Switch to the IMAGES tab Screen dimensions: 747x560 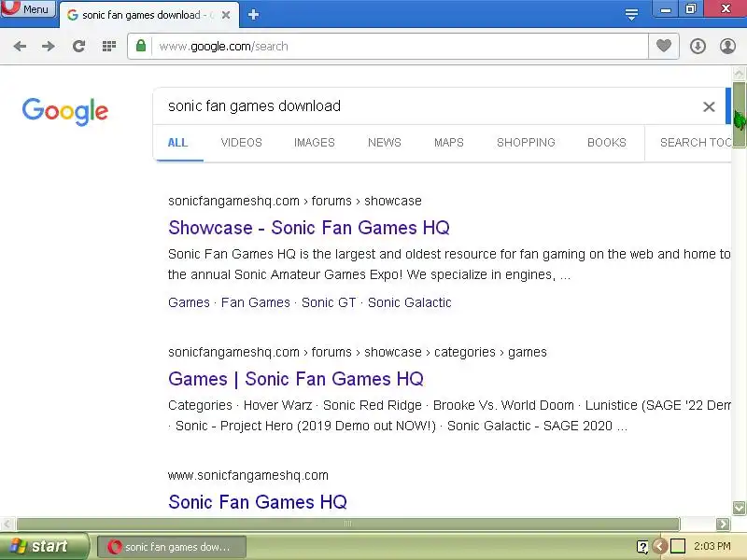pos(315,143)
